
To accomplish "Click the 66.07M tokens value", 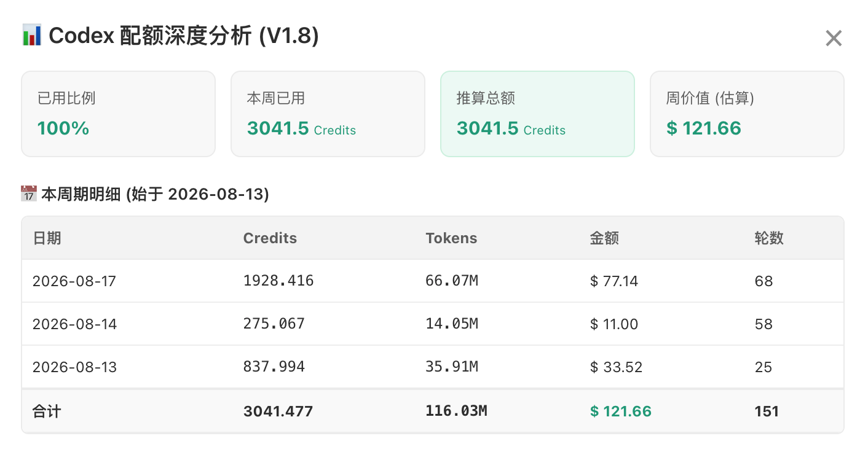I will pyautogui.click(x=452, y=281).
